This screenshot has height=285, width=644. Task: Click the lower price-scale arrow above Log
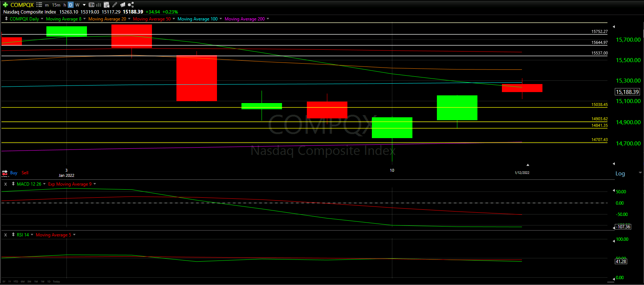coord(614,164)
